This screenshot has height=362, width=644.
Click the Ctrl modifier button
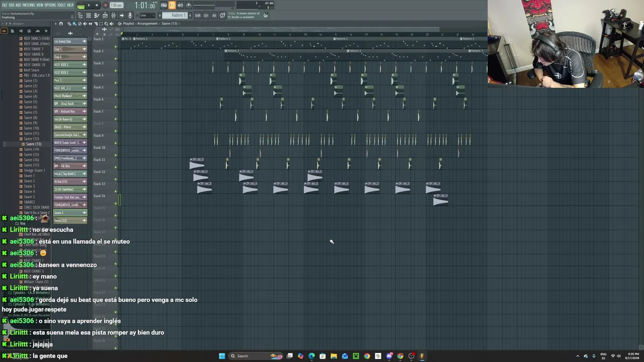[x=206, y=16]
